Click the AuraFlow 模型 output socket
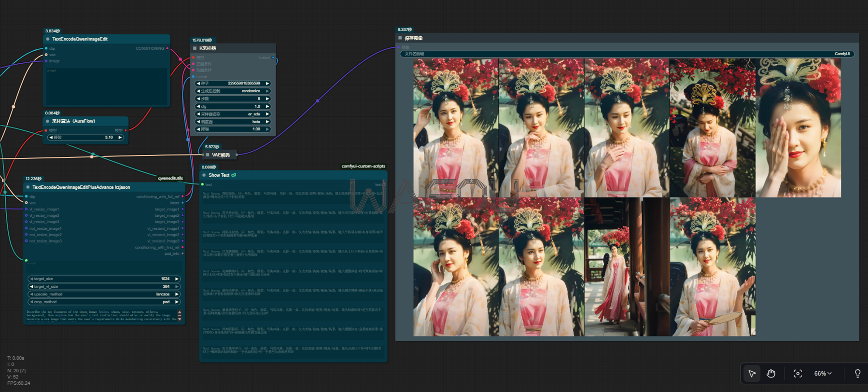The height and width of the screenshot is (392, 868). (126, 130)
